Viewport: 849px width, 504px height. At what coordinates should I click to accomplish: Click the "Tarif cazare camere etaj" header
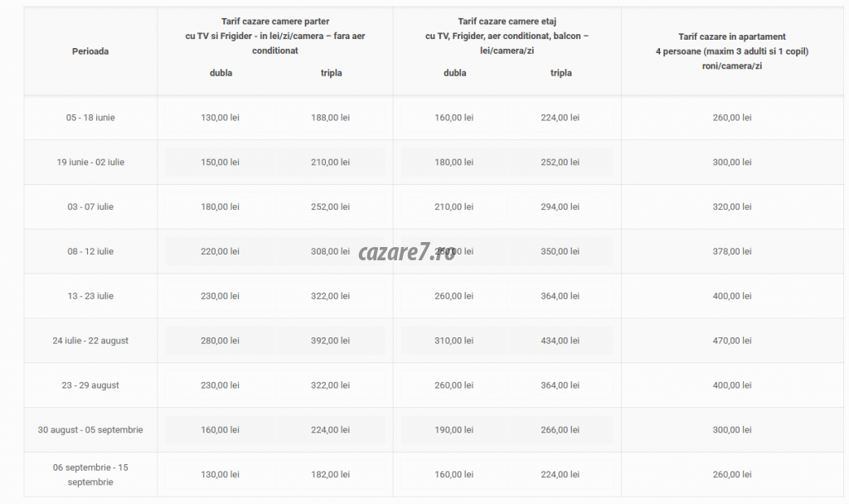point(507,22)
